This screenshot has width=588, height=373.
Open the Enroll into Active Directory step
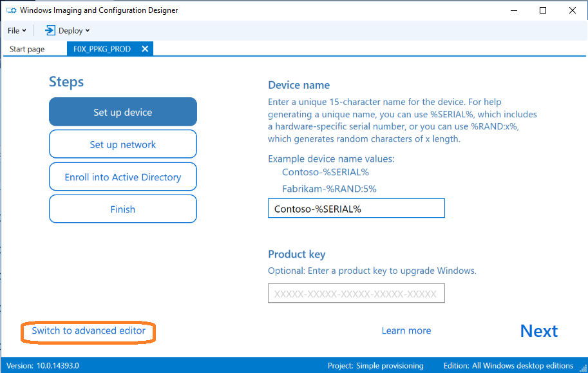122,177
